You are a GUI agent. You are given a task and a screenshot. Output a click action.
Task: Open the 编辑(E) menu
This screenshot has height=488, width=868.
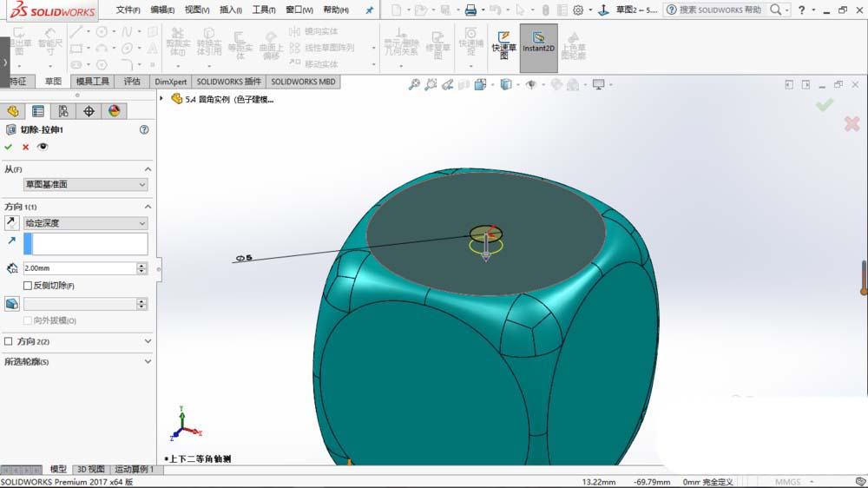(162, 10)
